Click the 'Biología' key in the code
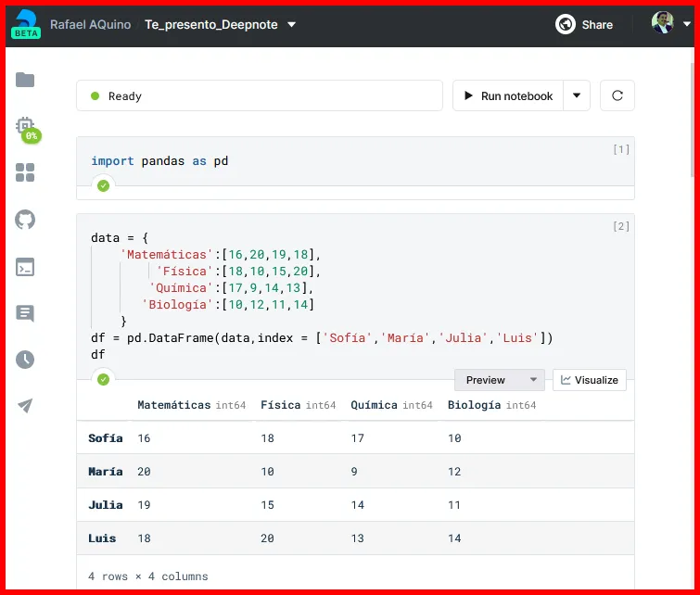The image size is (700, 595). (177, 304)
